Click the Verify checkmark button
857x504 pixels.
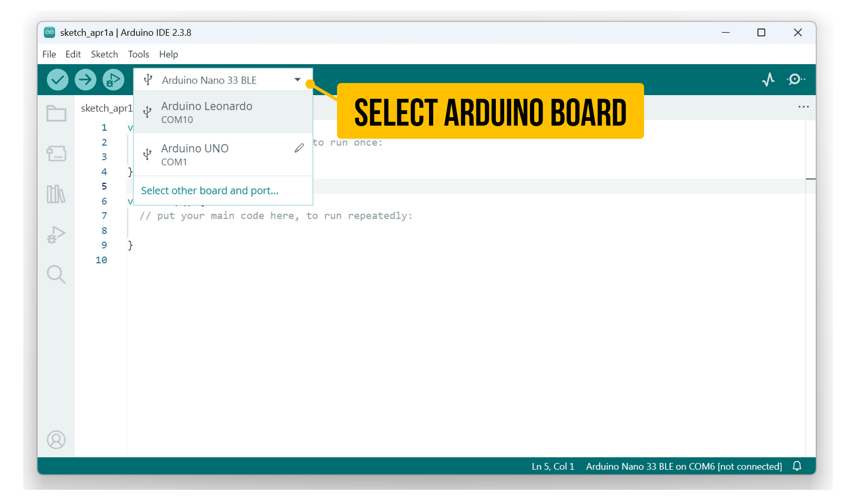[x=58, y=80]
